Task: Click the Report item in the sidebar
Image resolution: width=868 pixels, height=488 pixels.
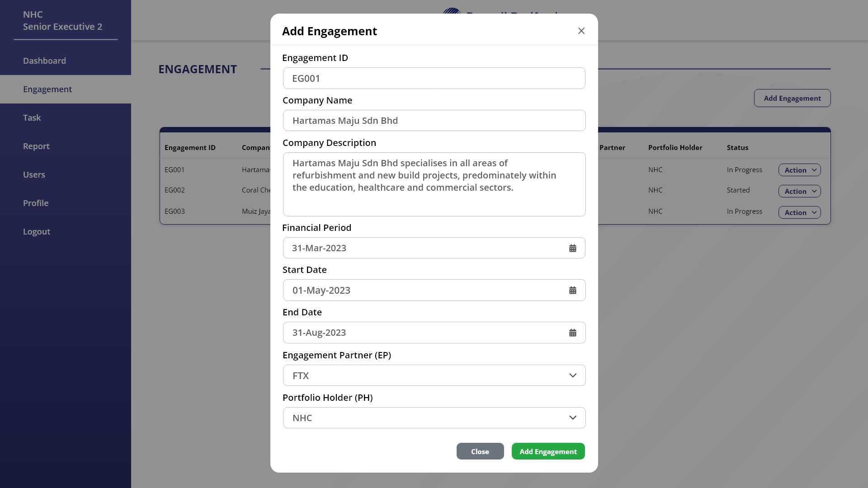Action: (x=36, y=146)
